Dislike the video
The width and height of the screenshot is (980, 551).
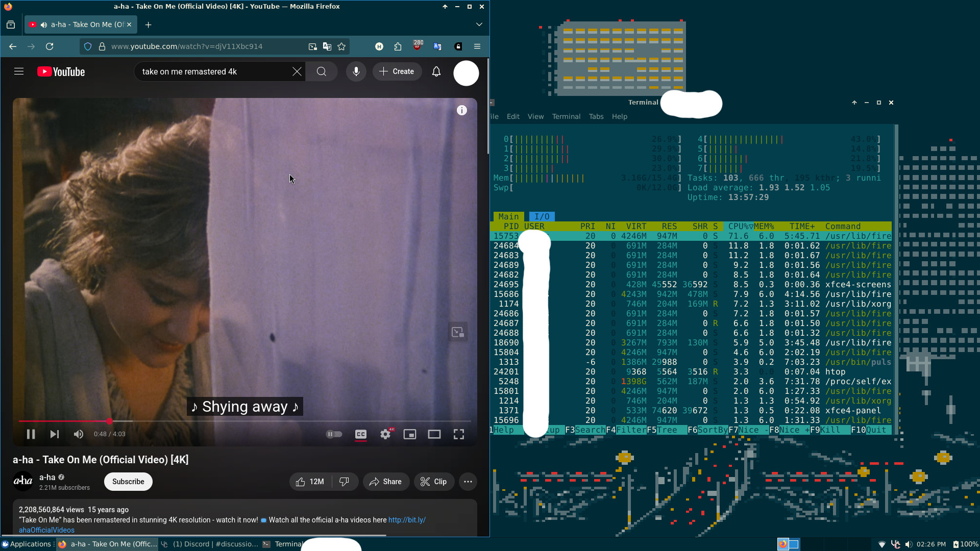(345, 482)
